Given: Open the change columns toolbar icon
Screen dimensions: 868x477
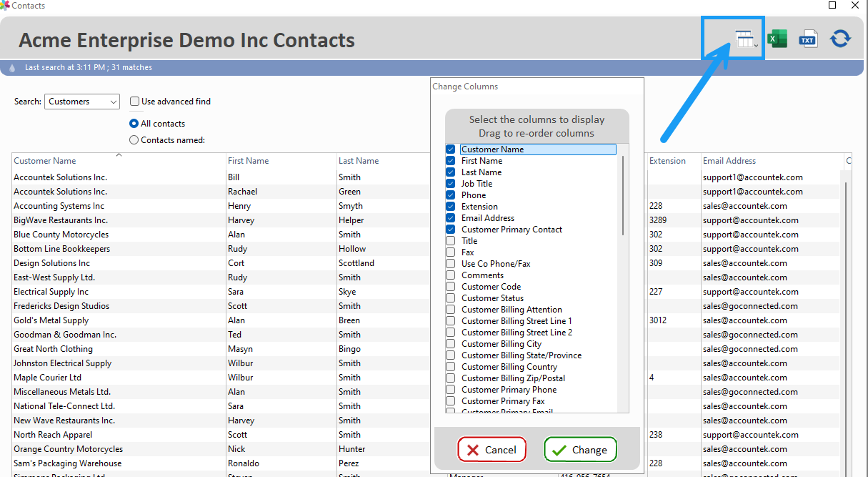Looking at the screenshot, I should [747, 39].
